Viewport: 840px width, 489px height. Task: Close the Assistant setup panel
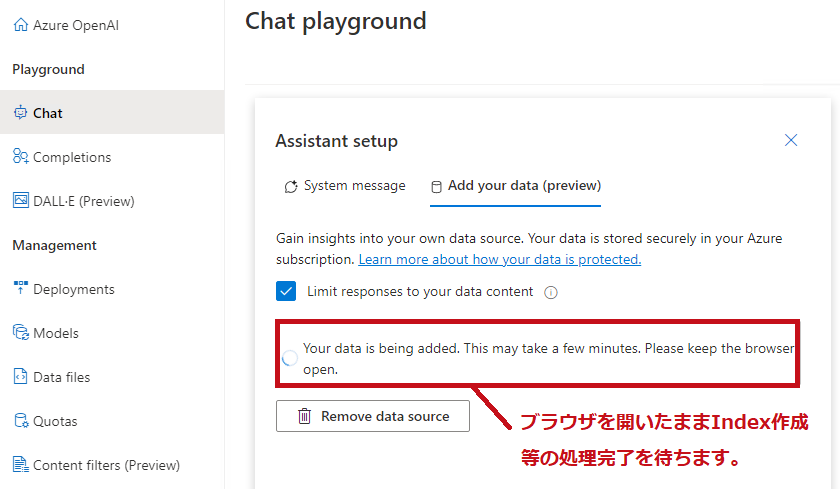pos(791,140)
